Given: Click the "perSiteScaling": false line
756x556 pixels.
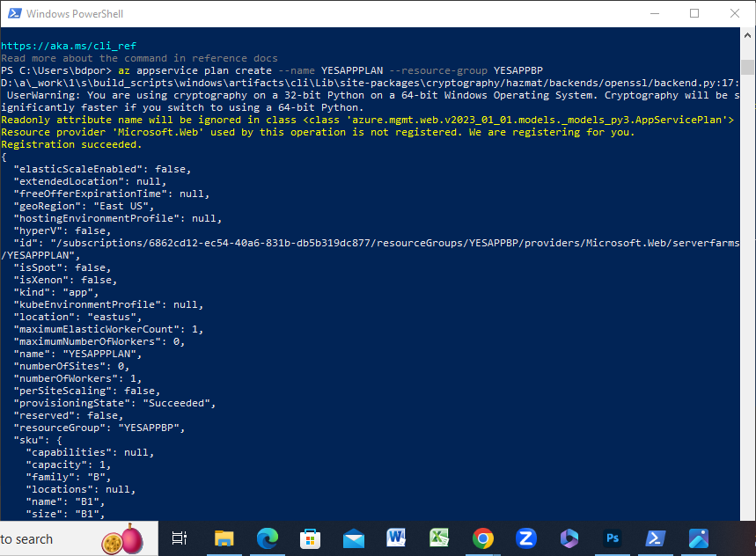Looking at the screenshot, I should point(87,391).
